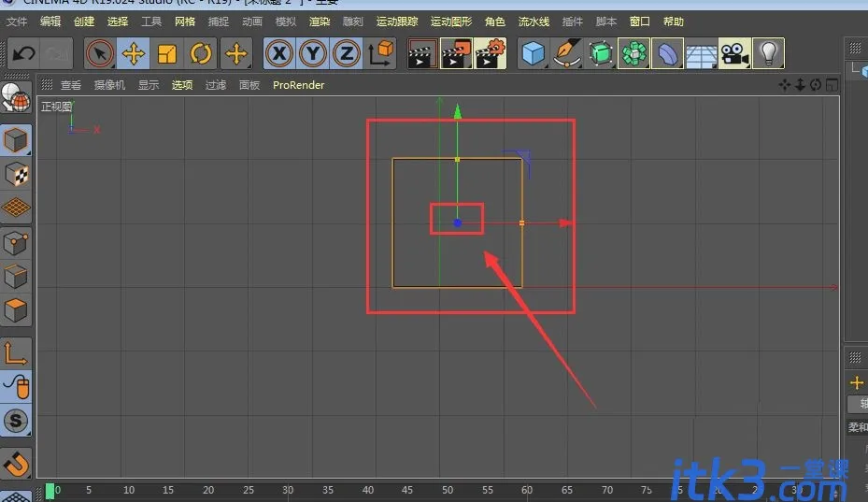Render the active view
Image resolution: width=868 pixels, height=502 pixels.
coord(422,53)
